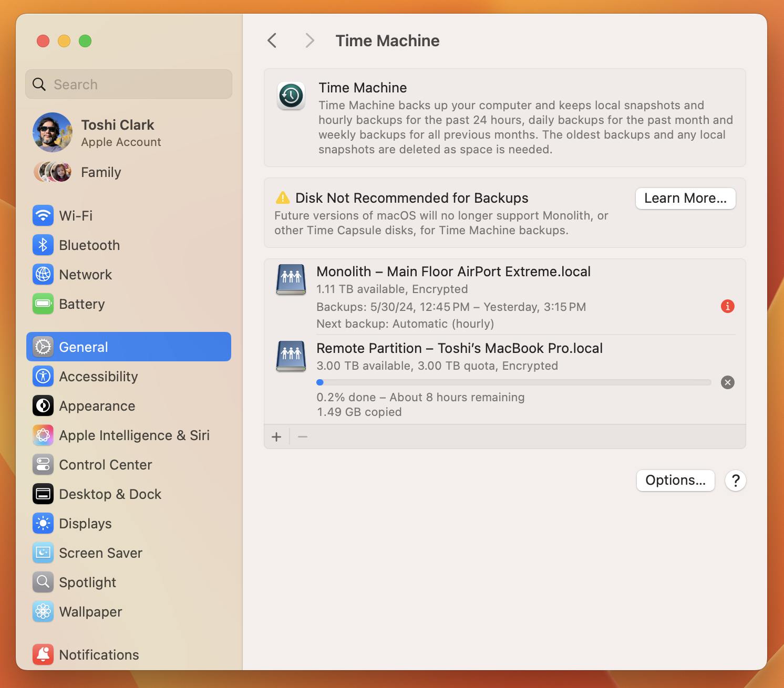Open Screen Saver settings pane

click(129, 553)
